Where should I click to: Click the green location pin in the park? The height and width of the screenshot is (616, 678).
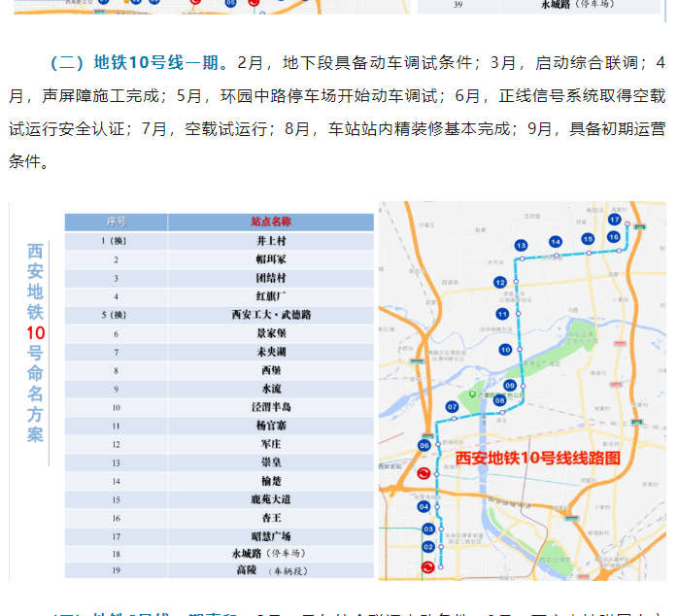click(473, 394)
